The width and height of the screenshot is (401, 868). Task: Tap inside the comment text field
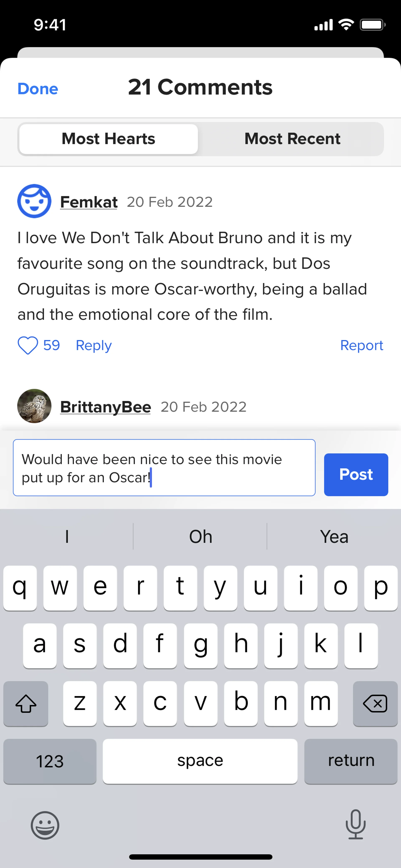164,468
